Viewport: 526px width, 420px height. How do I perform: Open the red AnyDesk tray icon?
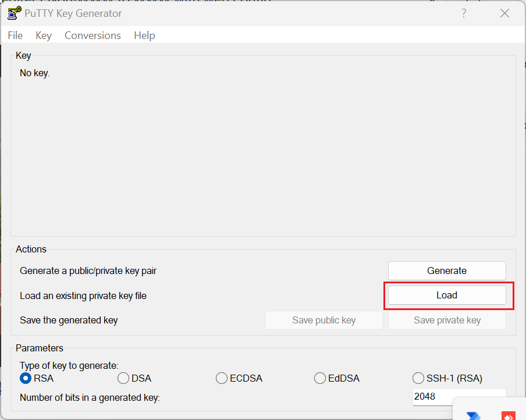[x=508, y=416]
